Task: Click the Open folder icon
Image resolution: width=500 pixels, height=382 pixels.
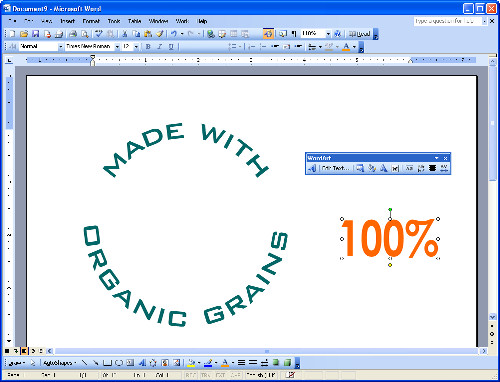Action: click(x=24, y=34)
